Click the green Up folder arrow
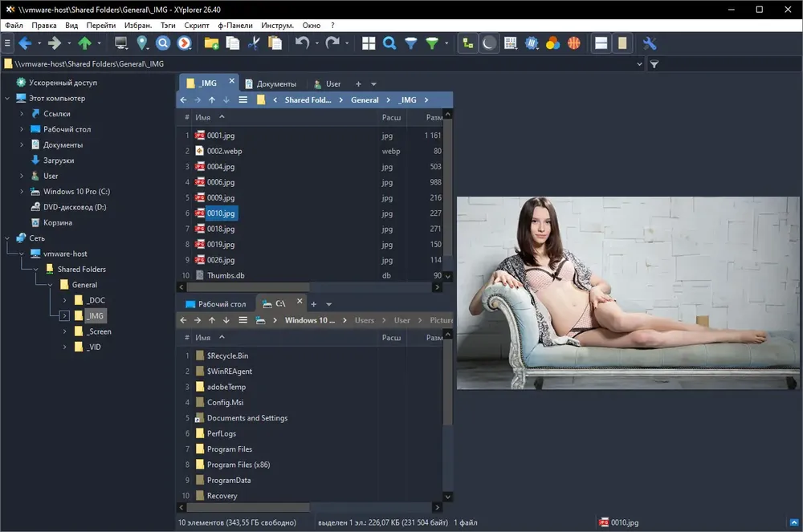This screenshot has height=532, width=803. [84, 43]
